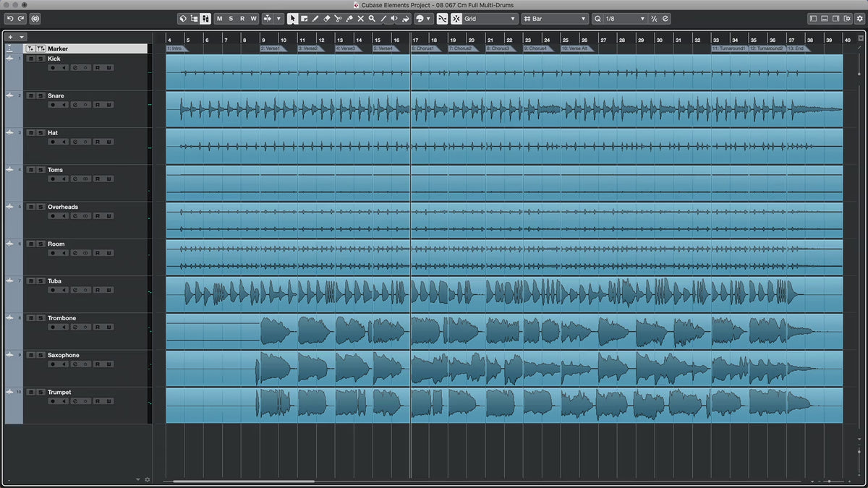Select the Scissors split tool
Image resolution: width=868 pixels, height=488 pixels.
coord(338,19)
